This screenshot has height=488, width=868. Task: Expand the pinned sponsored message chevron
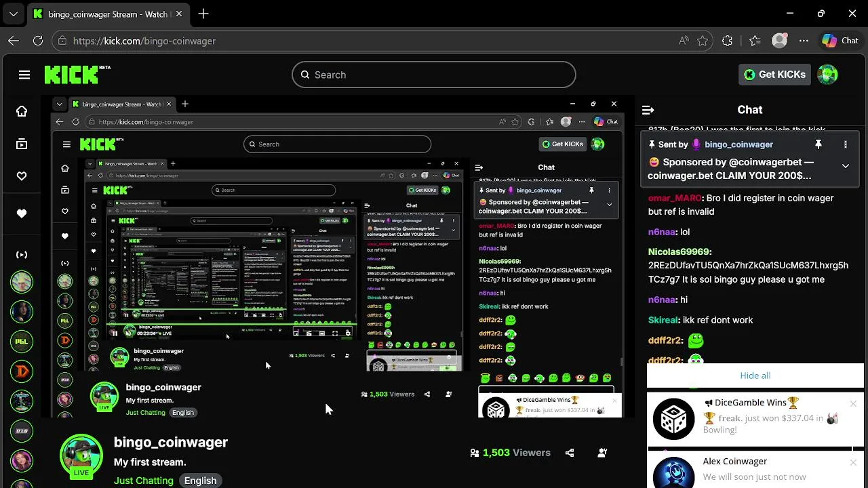pyautogui.click(x=846, y=166)
